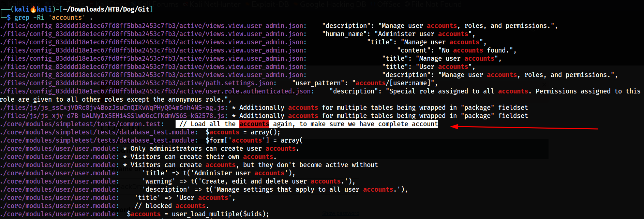Open the faint OffSec bookmark
This screenshot has width=644, height=219.
click(x=389, y=4)
